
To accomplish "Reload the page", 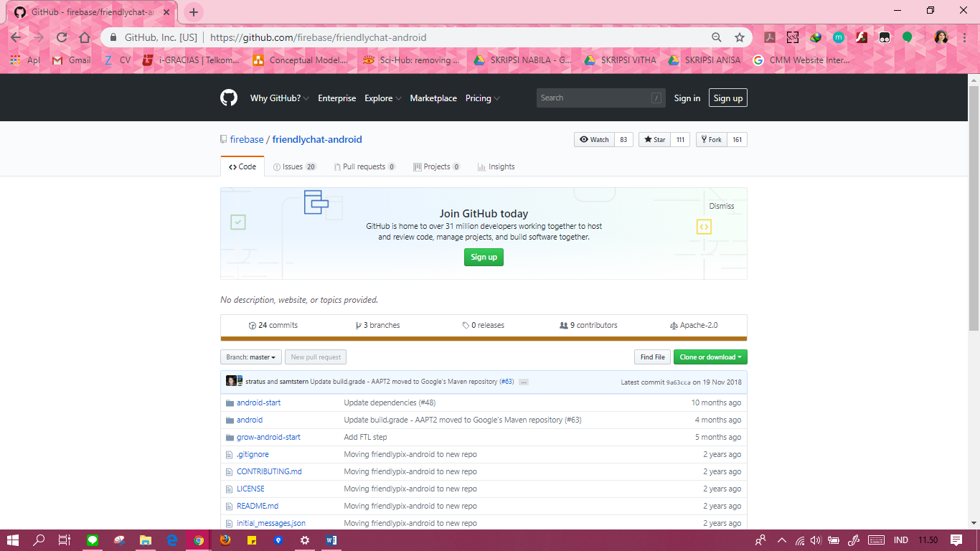I will click(x=62, y=37).
